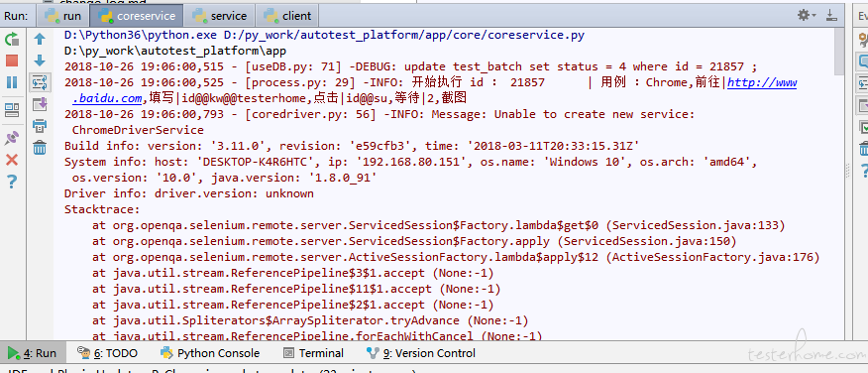This screenshot has width=868, height=373.
Task: Click the python.exe command line text
Action: pyautogui.click(x=324, y=35)
